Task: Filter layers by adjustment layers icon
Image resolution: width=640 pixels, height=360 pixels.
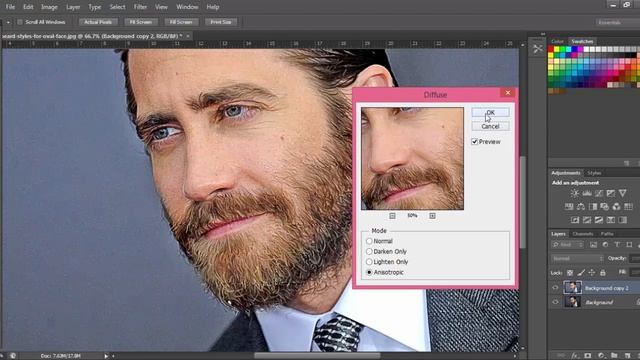Action: click(605, 245)
